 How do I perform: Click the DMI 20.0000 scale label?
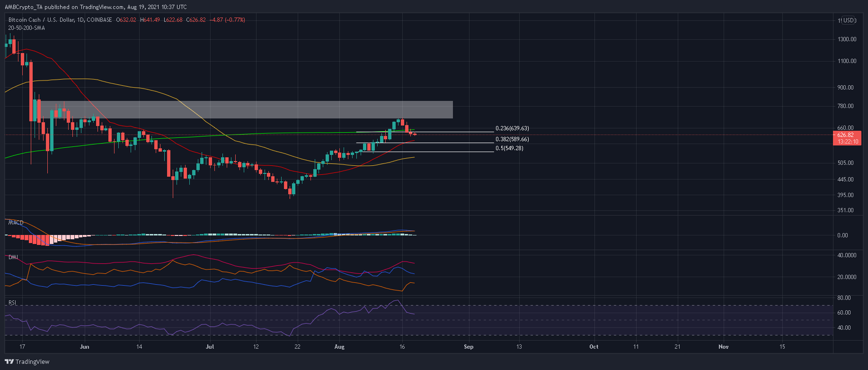847,277
